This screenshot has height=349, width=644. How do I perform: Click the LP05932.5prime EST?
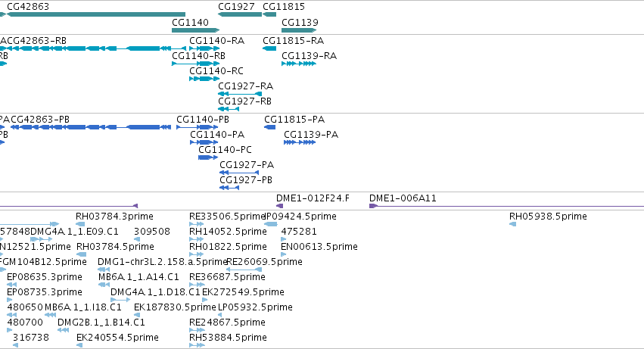pyautogui.click(x=219, y=315)
